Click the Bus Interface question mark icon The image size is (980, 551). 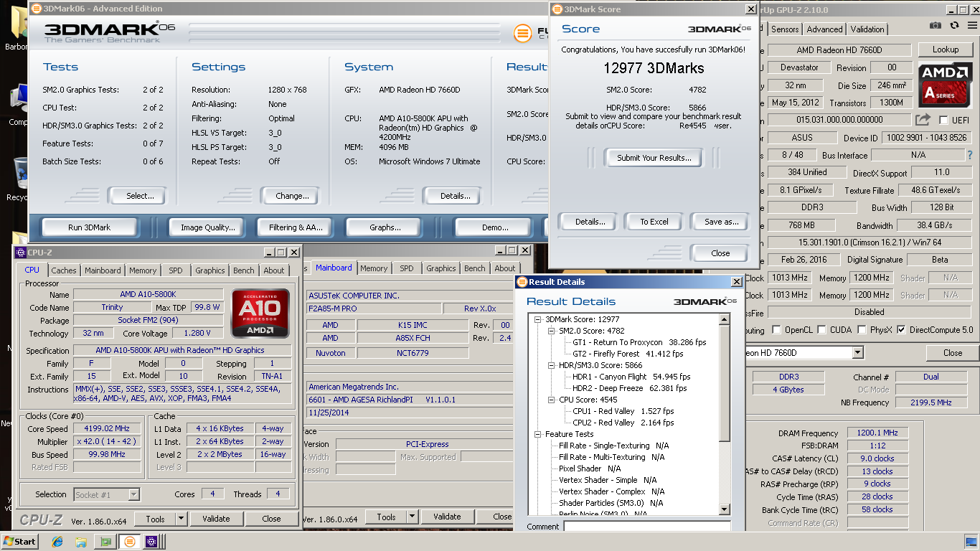pos(970,155)
